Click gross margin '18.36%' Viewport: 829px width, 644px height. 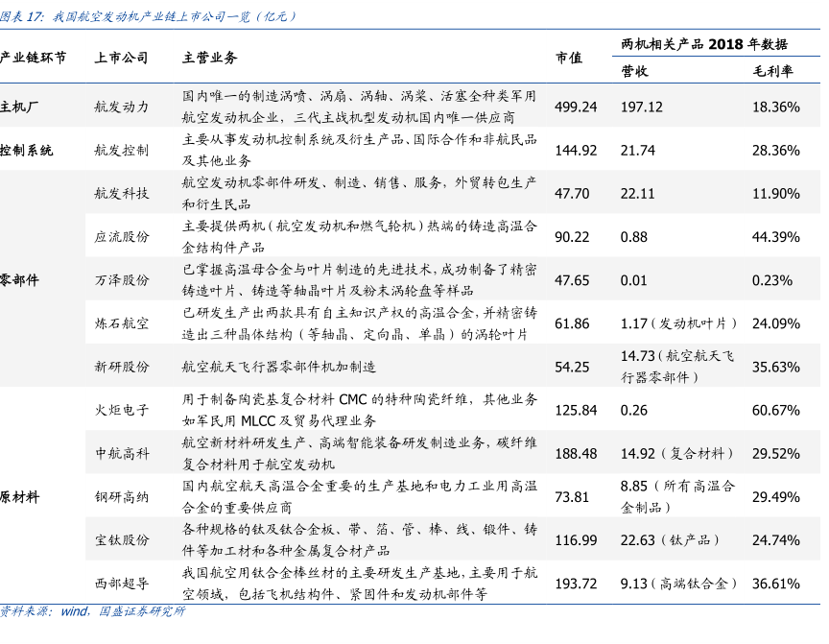click(776, 107)
